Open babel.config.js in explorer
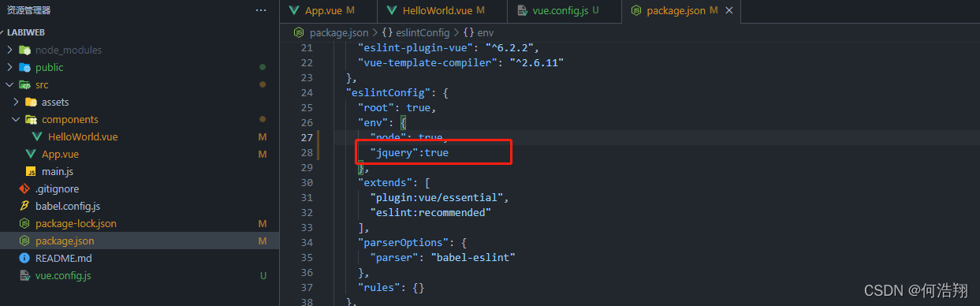The width and height of the screenshot is (980, 306). tap(68, 206)
